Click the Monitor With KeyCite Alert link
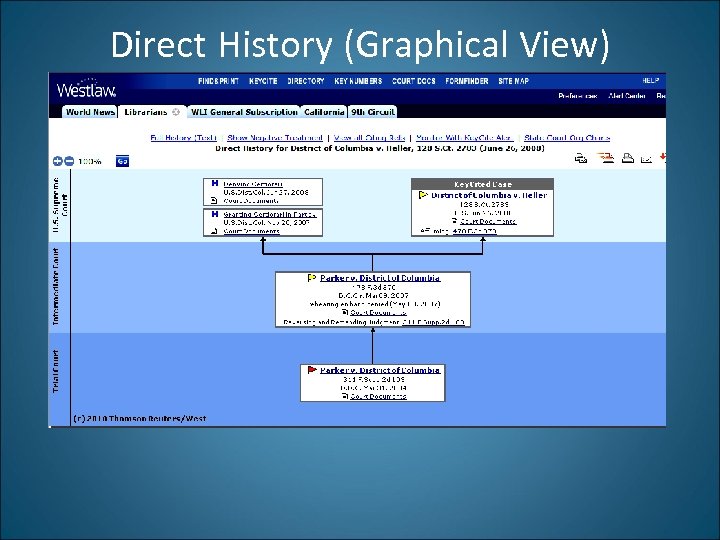 click(465, 137)
